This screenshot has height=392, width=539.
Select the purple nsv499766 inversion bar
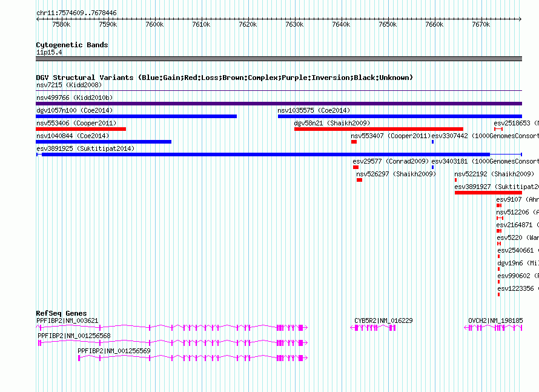point(279,104)
